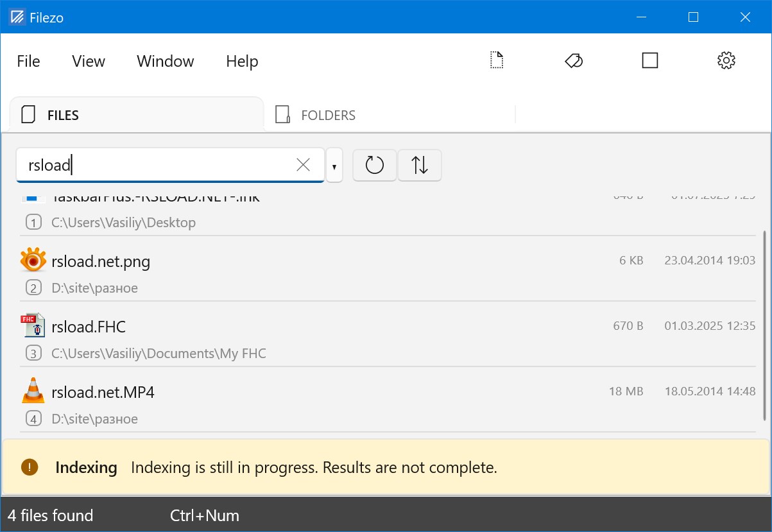Open the View menu
Screen dimensions: 772x532
(89, 61)
